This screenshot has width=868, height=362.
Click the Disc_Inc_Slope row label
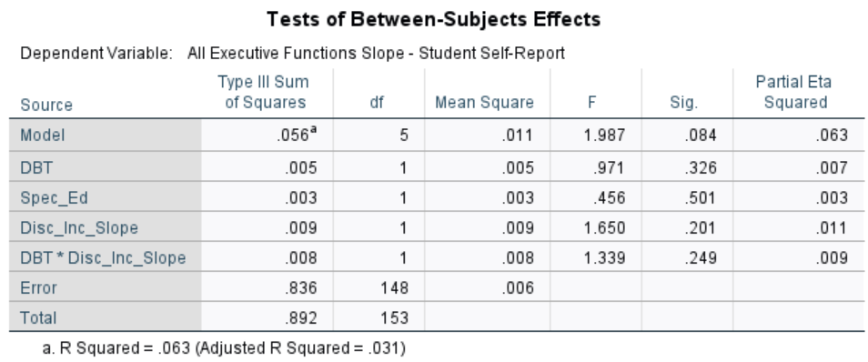click(x=79, y=227)
